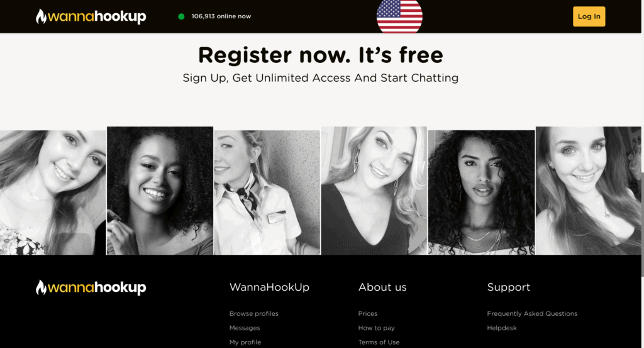Select first profile photo with floral top
Viewport: 644px width, 348px height.
click(53, 193)
